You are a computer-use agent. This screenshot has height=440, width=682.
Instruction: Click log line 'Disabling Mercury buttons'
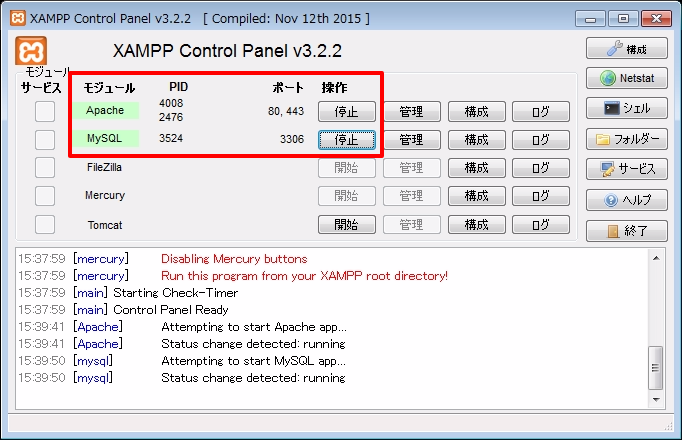[x=234, y=259]
